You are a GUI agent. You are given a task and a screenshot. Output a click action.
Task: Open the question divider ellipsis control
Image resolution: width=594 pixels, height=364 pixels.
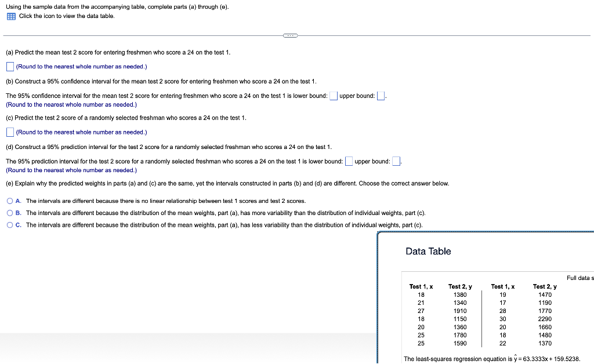pyautogui.click(x=290, y=35)
